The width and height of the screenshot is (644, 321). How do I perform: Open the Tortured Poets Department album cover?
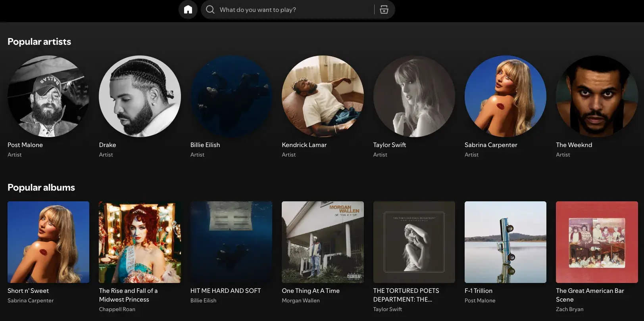coord(414,242)
